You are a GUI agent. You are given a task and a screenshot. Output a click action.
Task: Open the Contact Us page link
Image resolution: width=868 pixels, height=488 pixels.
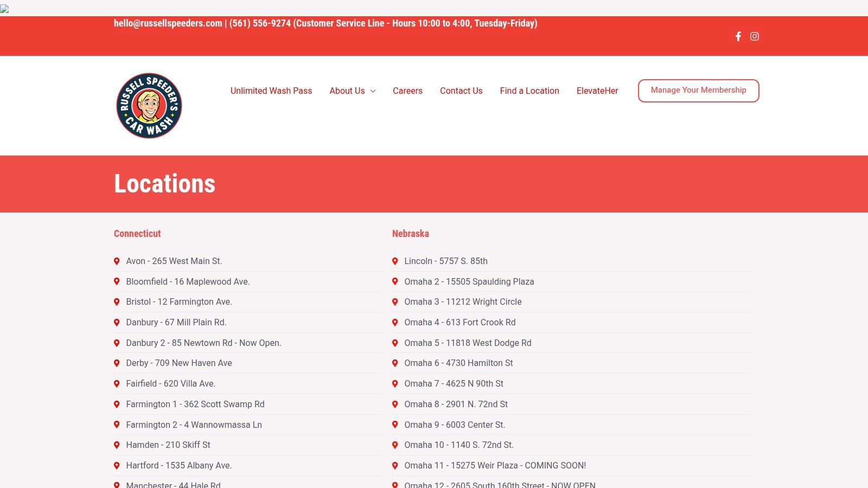point(461,91)
